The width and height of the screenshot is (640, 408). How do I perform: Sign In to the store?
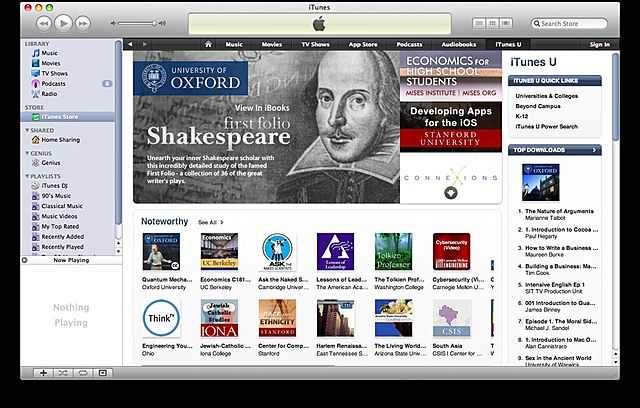600,44
